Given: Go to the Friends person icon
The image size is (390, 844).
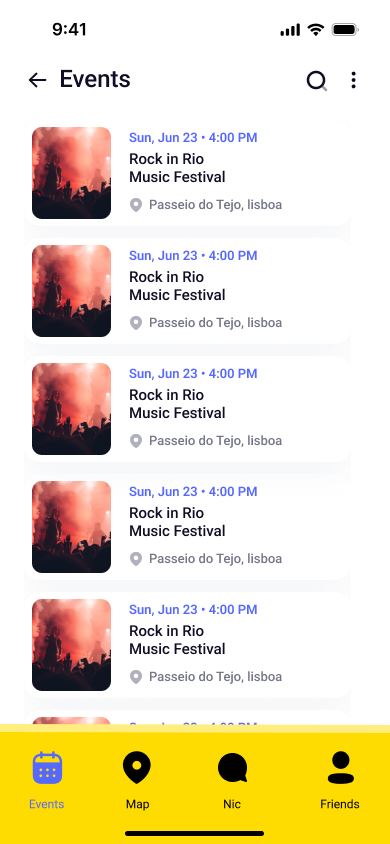Looking at the screenshot, I should point(341,768).
